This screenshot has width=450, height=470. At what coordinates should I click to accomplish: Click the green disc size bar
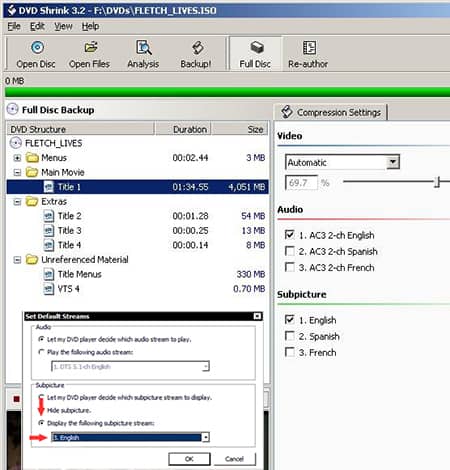tap(227, 92)
